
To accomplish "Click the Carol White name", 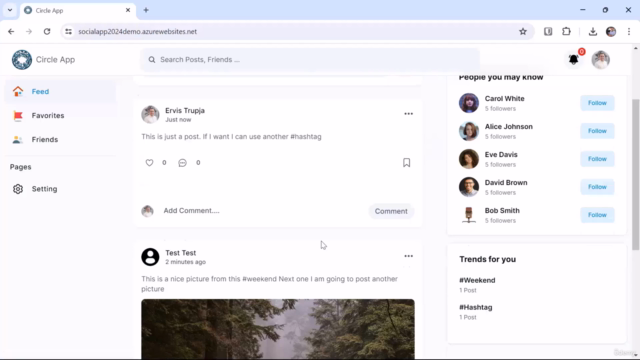I will [x=504, y=99].
